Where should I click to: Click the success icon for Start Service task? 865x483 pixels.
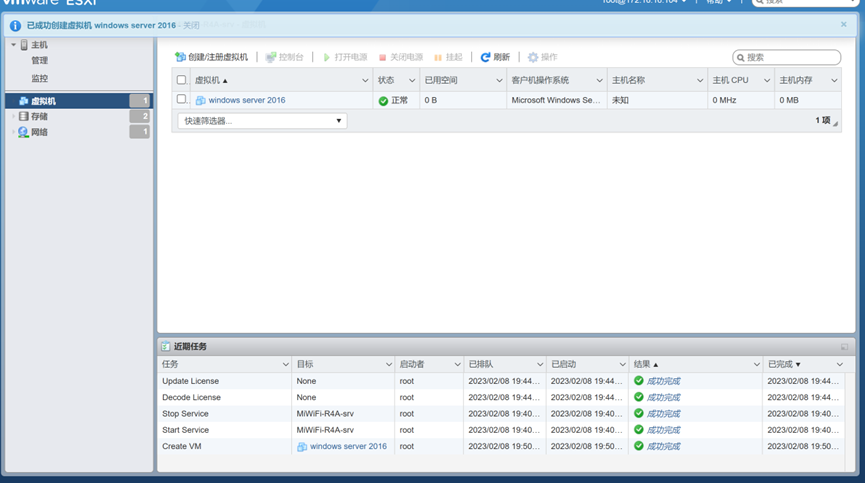(x=639, y=430)
